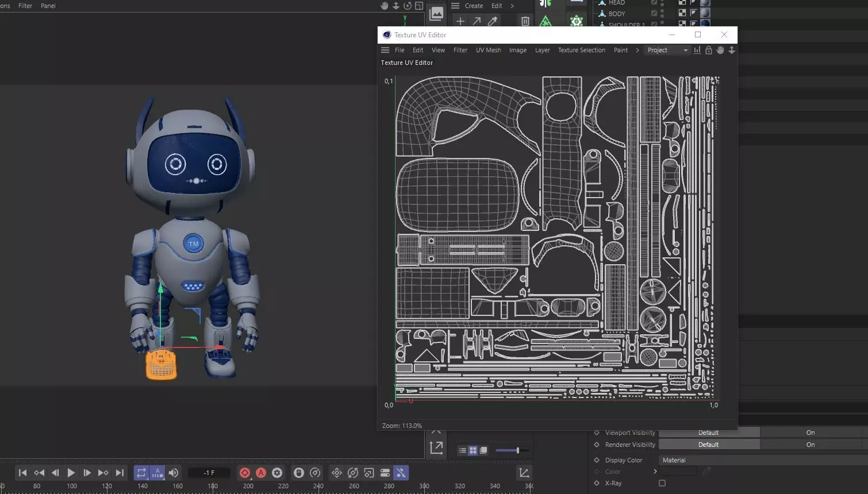Open the Texture Selection menu
This screenshot has height=494, width=868.
coord(581,50)
